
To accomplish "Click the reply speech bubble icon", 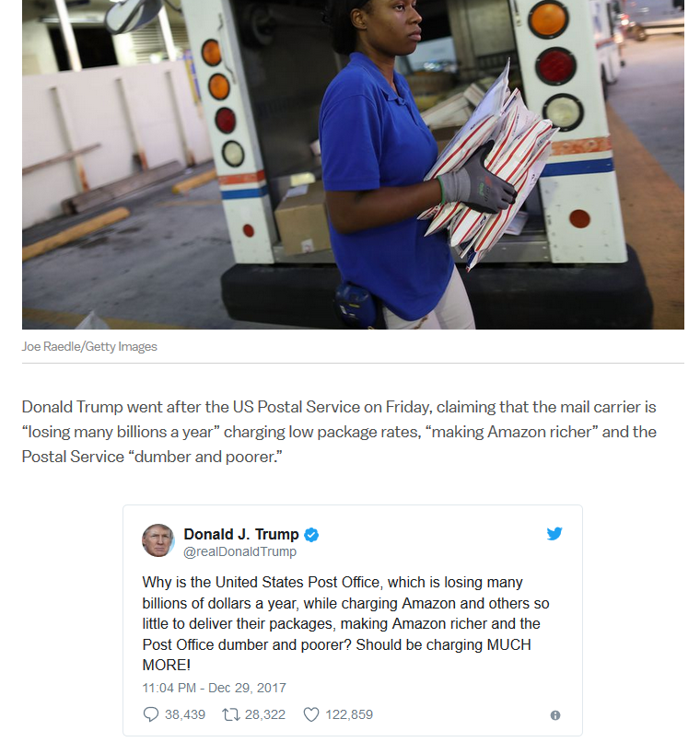I will click(x=150, y=714).
